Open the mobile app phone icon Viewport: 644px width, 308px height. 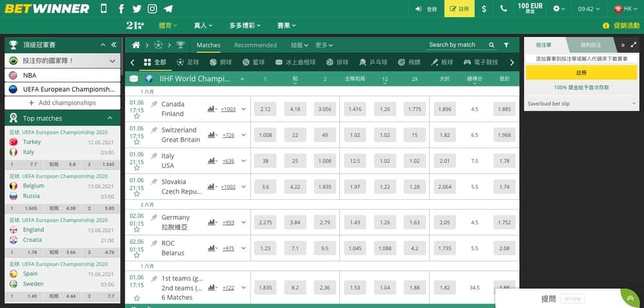click(x=104, y=8)
